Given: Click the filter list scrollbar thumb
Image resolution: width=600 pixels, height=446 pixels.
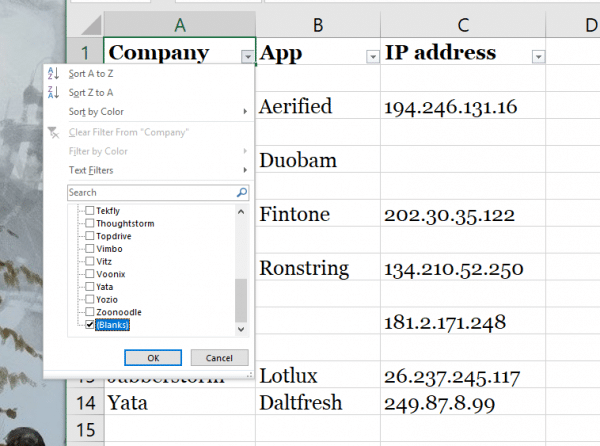Looking at the screenshot, I should (x=240, y=299).
